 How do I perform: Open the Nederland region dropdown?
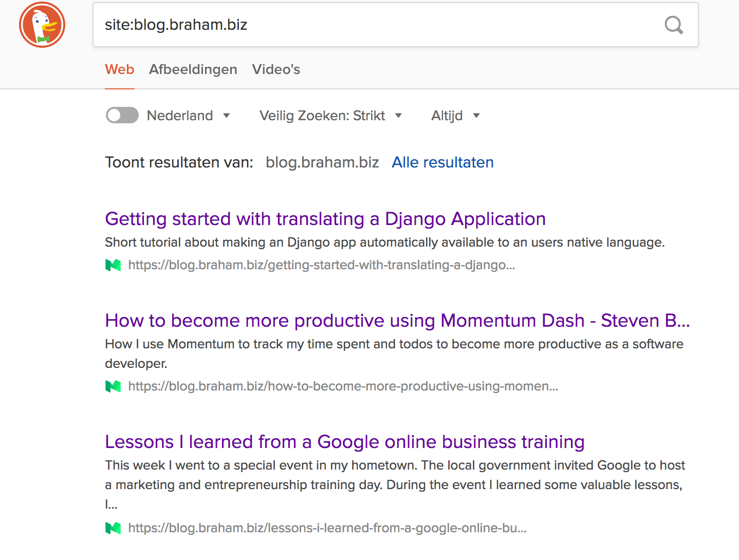(188, 116)
